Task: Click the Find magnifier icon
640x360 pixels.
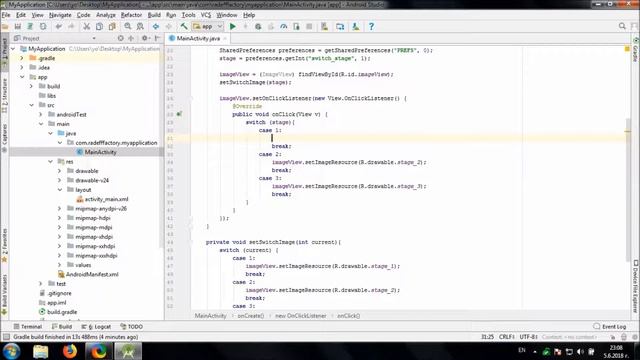Action: click(x=128, y=27)
